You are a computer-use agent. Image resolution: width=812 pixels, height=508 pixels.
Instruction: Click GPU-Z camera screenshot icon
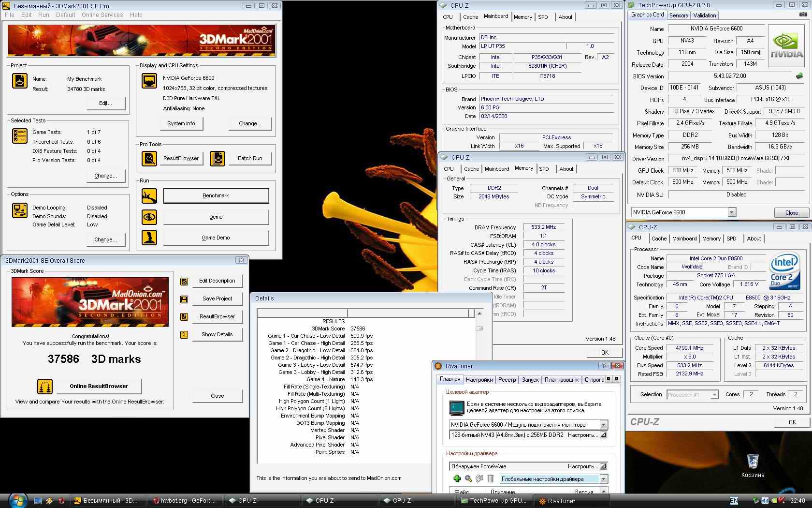(x=803, y=15)
